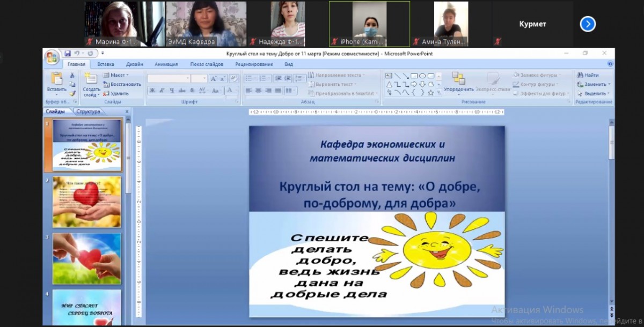Switch to the Вставка ribbon tab
Image resolution: width=644 pixels, height=327 pixels.
(x=106, y=64)
